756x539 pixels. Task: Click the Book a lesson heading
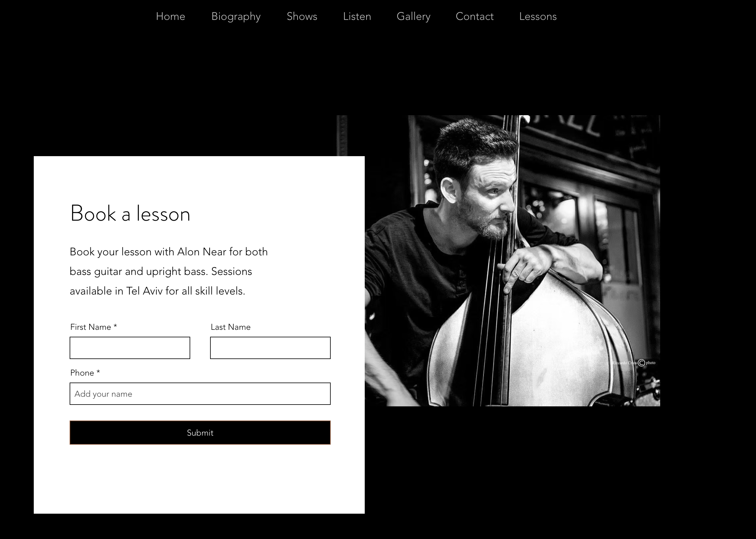(130, 213)
